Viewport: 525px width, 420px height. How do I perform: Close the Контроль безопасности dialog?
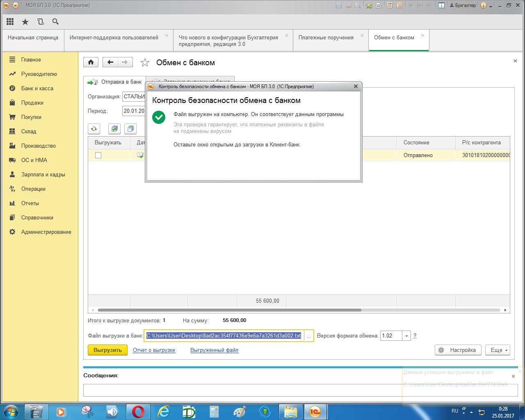pyautogui.click(x=356, y=86)
